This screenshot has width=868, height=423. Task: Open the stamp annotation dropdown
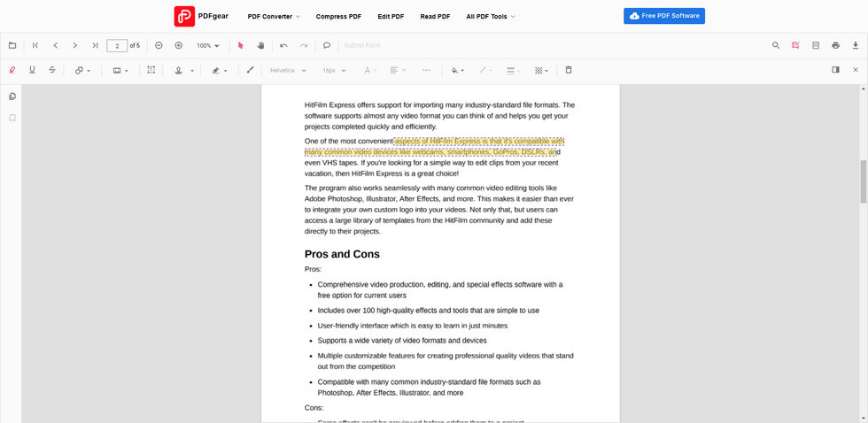coord(184,70)
